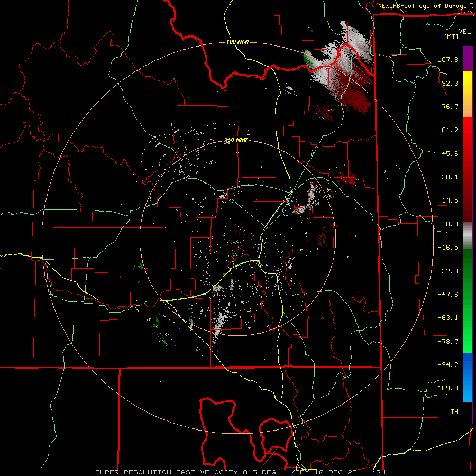Click the -94.2 velocity scale value
Viewport: 476px width, 476px height.
tap(448, 365)
